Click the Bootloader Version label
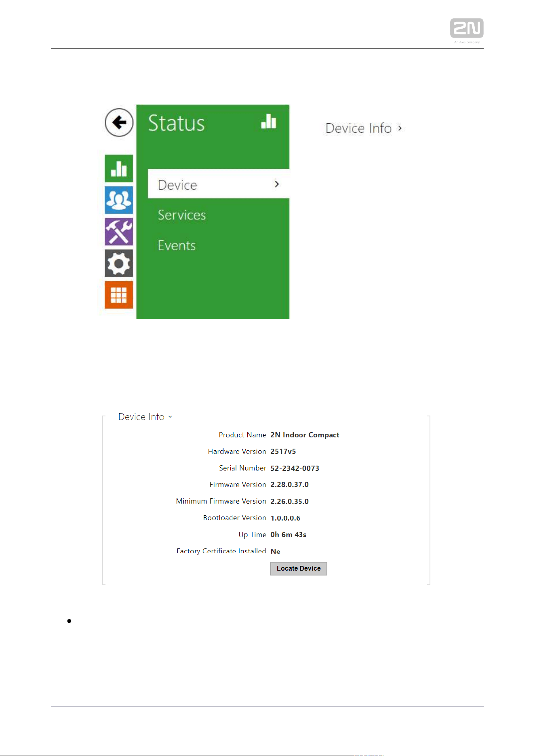Image resolution: width=535 pixels, height=756 pixels. [235, 518]
